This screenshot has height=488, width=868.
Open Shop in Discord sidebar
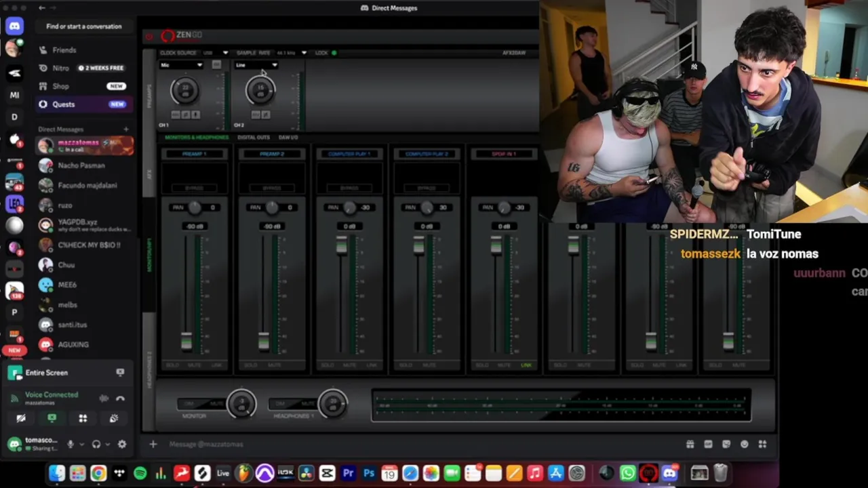click(84, 86)
